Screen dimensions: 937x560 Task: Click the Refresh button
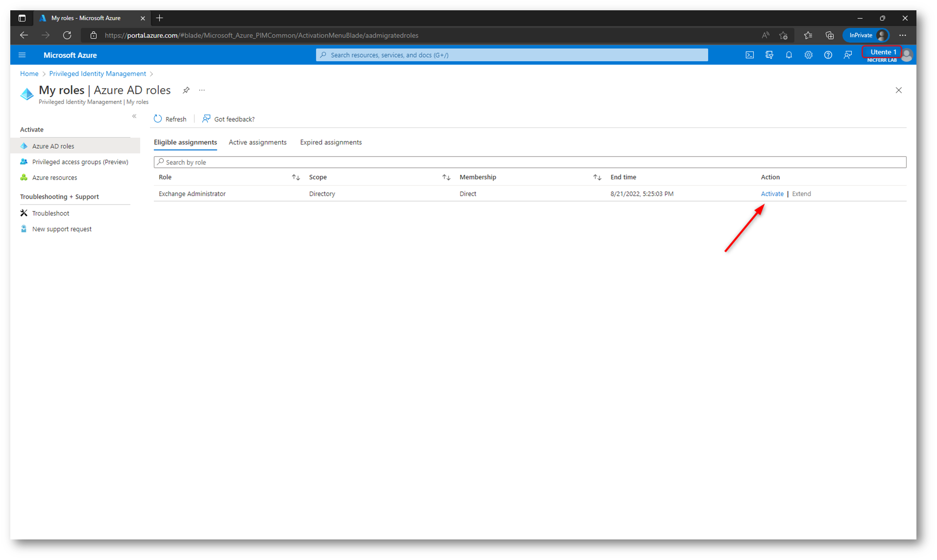(170, 119)
